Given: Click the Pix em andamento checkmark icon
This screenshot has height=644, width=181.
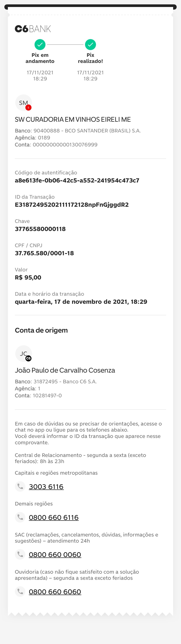Looking at the screenshot, I should coord(40,45).
